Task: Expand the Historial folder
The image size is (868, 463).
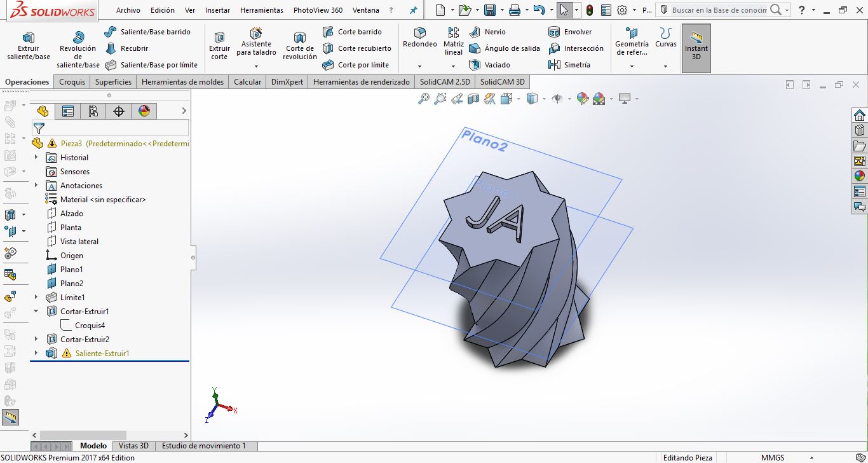Action: click(36, 158)
